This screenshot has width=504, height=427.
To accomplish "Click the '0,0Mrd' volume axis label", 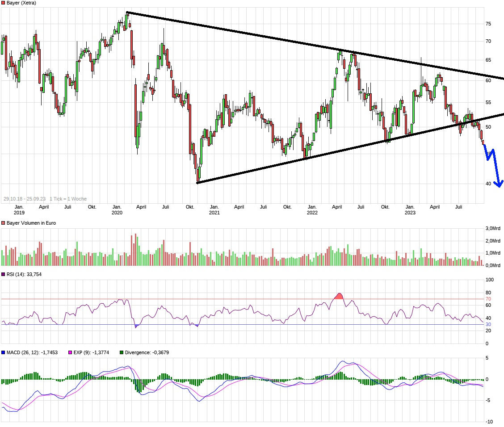I will (493, 265).
